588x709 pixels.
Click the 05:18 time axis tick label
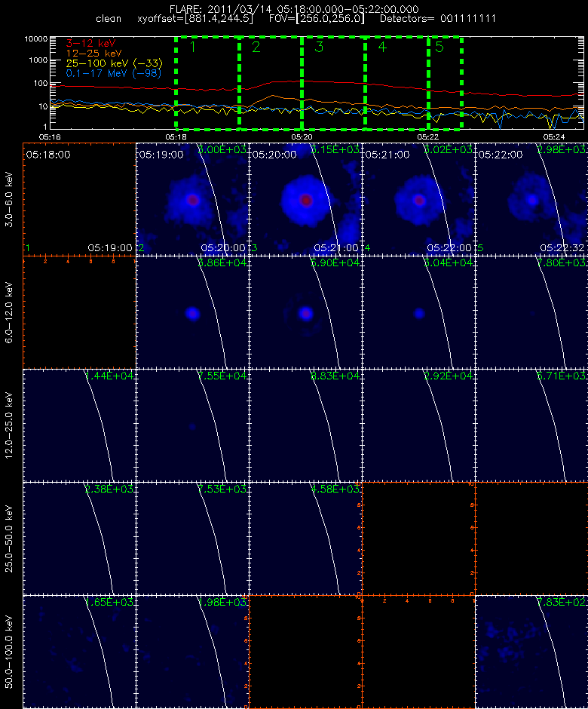pyautogui.click(x=176, y=137)
